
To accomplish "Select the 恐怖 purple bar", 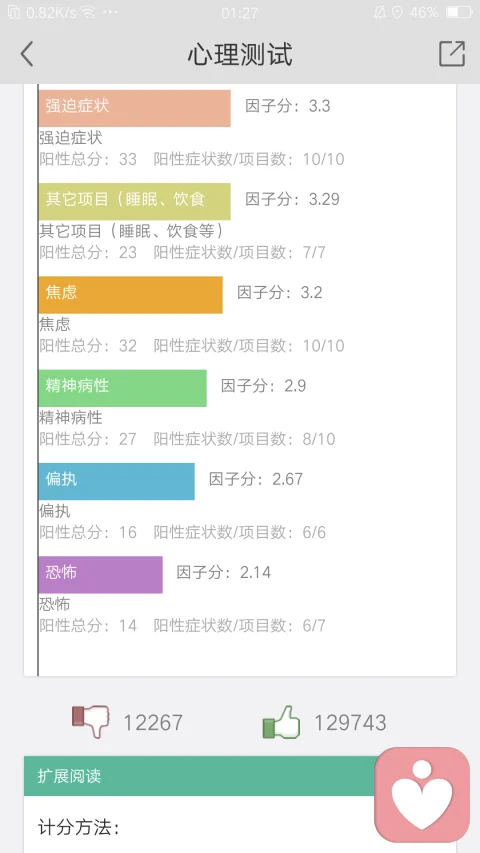I will tap(101, 574).
